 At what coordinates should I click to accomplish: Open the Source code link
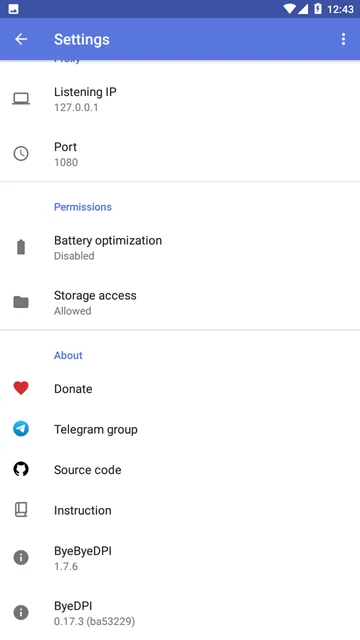pos(180,469)
